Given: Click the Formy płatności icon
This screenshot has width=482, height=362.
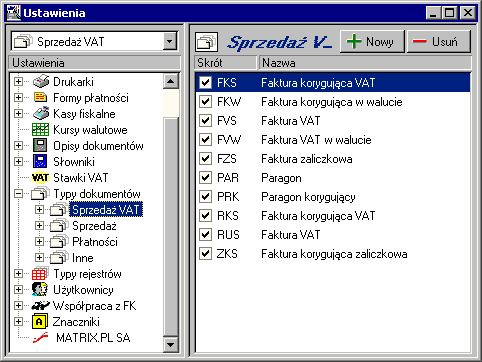Looking at the screenshot, I should [41, 97].
